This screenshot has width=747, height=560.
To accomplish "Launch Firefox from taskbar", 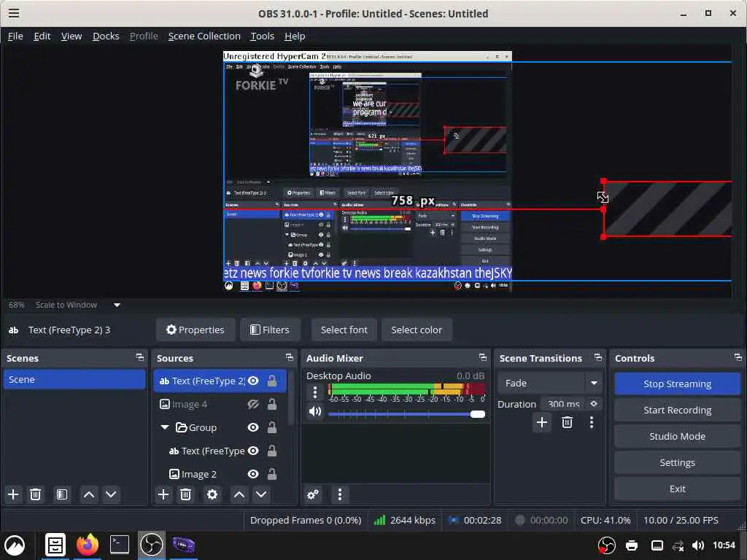I will [88, 544].
